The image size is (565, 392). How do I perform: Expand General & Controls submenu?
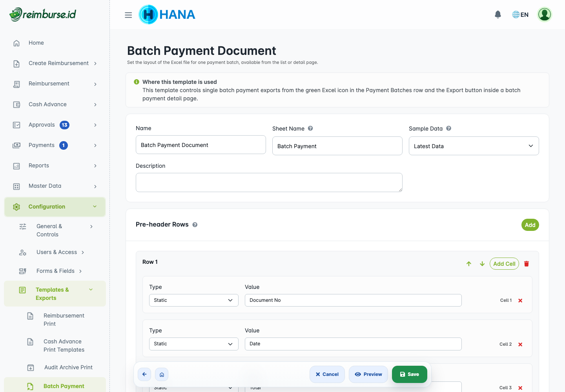click(x=56, y=230)
